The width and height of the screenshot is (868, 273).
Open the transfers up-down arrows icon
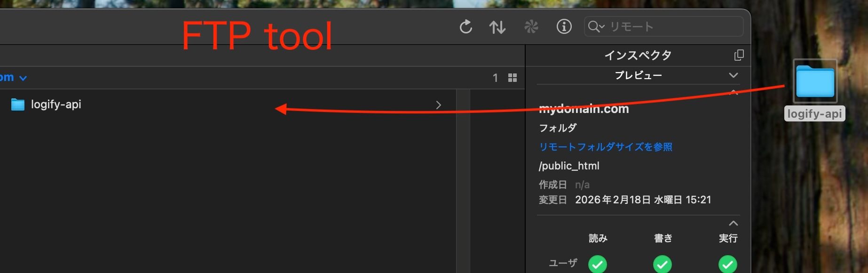coord(497,27)
